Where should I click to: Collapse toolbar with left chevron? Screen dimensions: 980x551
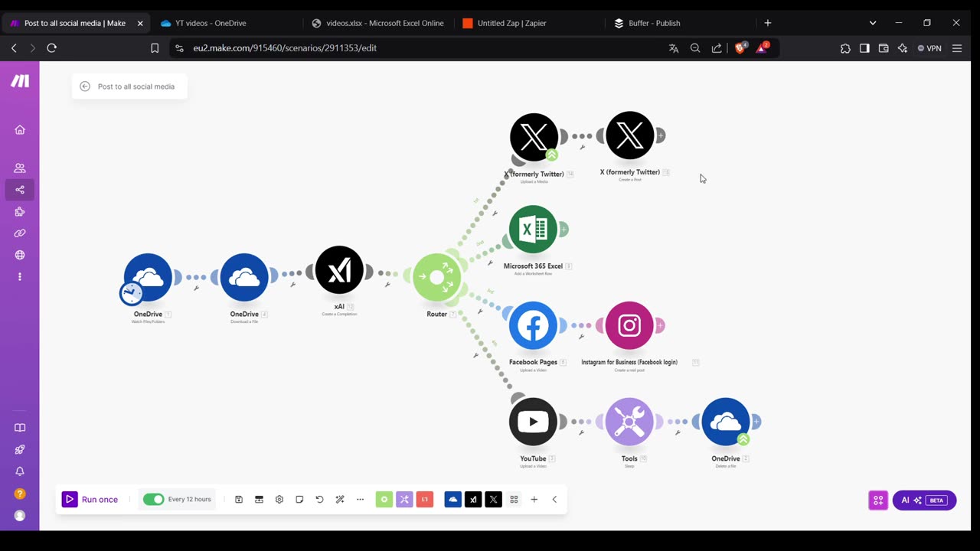(554, 499)
